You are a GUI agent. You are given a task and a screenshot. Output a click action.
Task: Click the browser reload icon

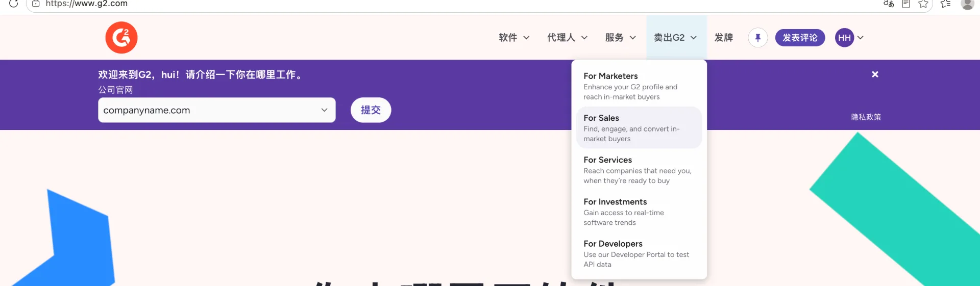14,4
